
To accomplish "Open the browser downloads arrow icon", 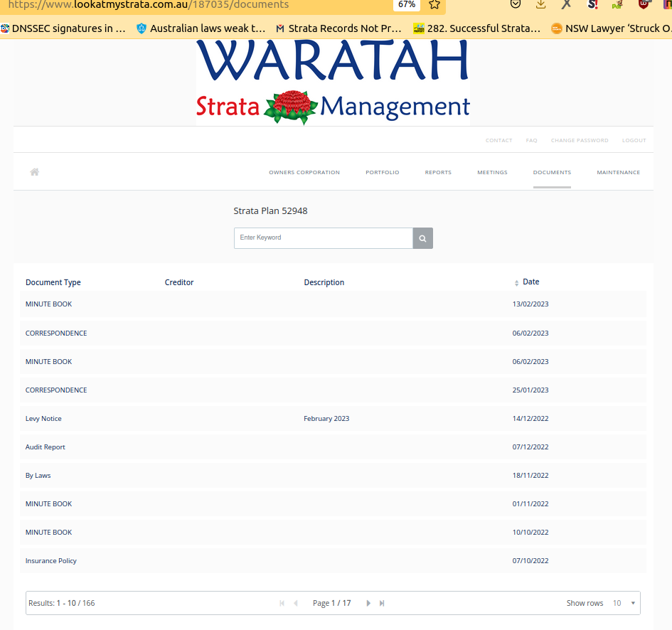I will [541, 4].
